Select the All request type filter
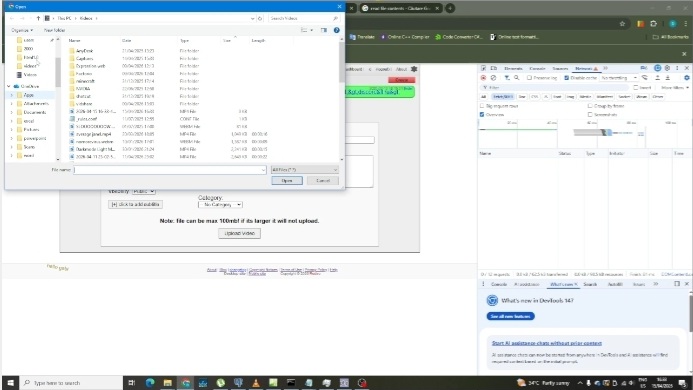The image size is (693, 390). click(x=484, y=96)
